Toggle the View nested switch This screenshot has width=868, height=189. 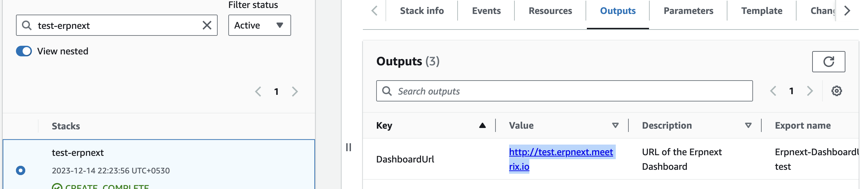24,51
